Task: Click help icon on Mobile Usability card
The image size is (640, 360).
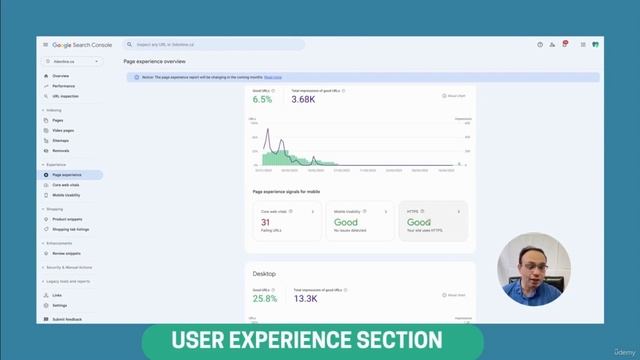Action: 364,211
